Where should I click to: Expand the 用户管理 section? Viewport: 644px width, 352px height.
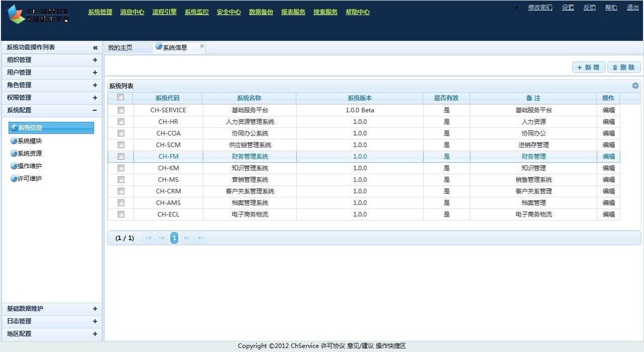[x=52, y=73]
